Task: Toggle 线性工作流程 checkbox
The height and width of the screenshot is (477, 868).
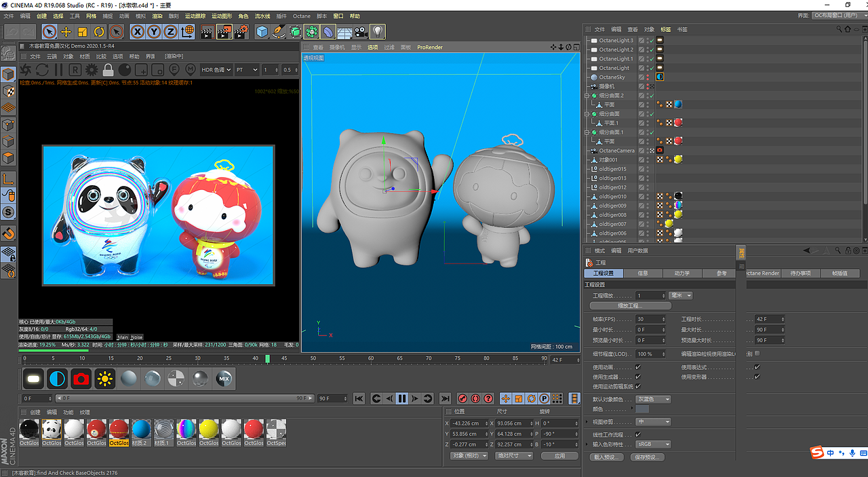Action: pyautogui.click(x=638, y=434)
